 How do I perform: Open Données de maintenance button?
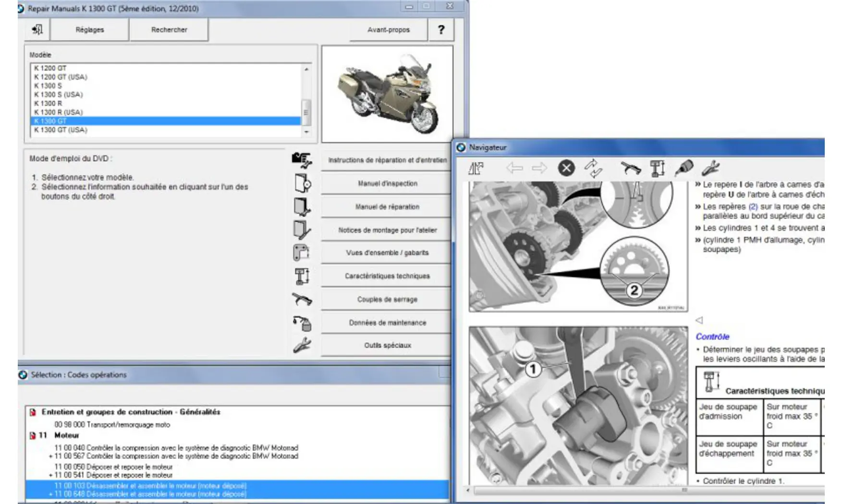(387, 323)
